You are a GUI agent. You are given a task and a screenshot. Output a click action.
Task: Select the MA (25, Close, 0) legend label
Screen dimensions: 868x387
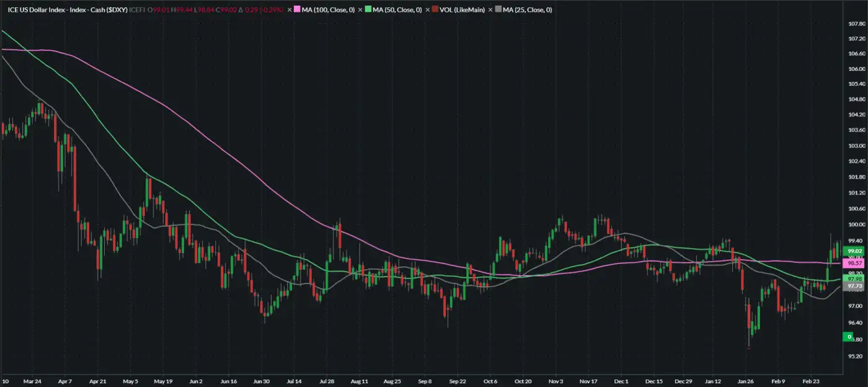tap(527, 10)
